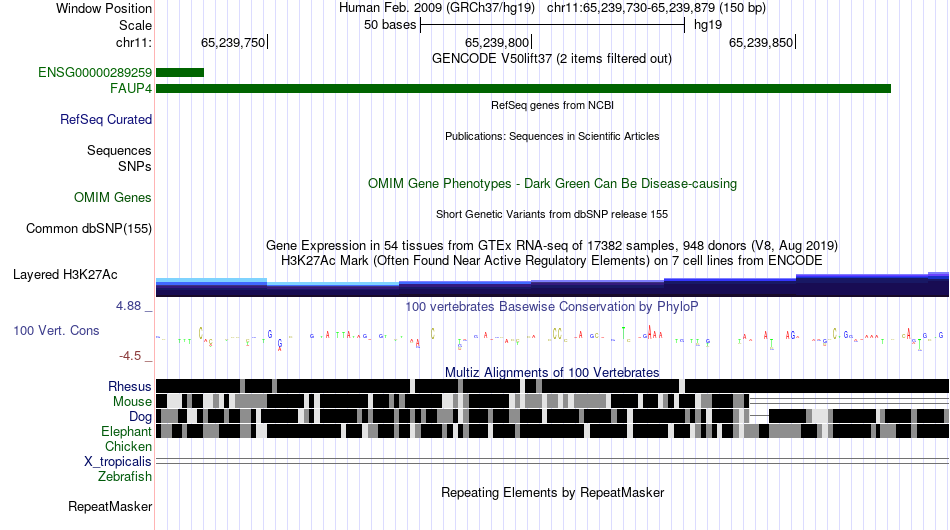This screenshot has width=950, height=530.
Task: Click the Rhesus alignment black bar
Action: click(x=553, y=386)
